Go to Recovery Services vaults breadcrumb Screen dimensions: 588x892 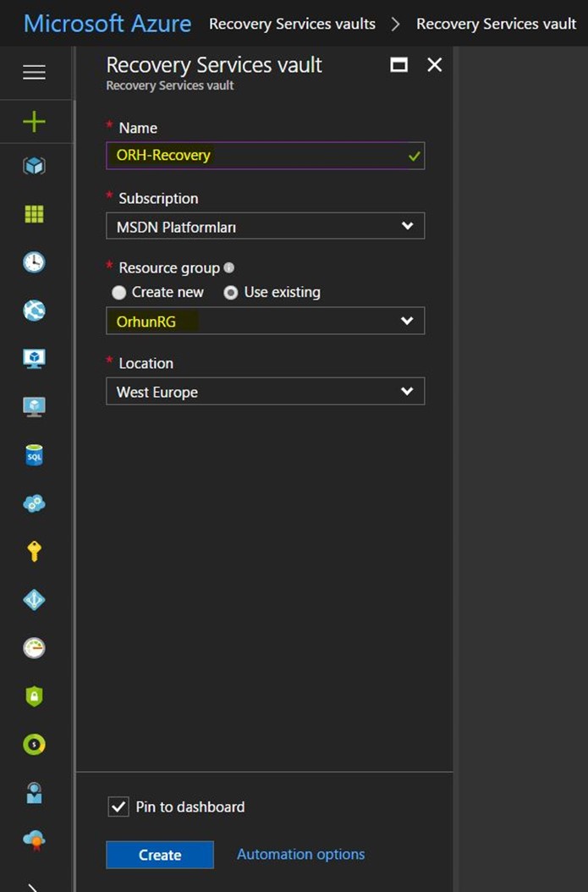[292, 24]
